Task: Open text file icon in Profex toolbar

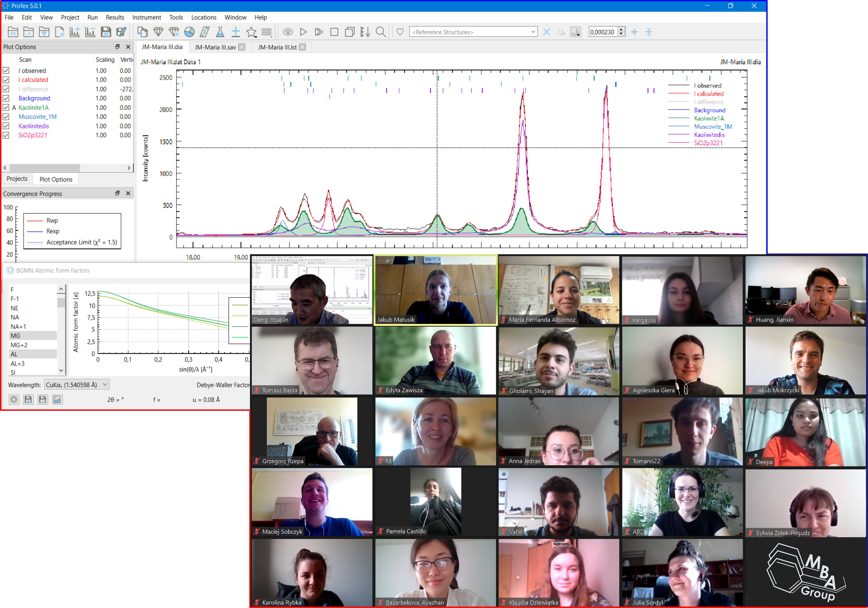Action: click(13, 32)
